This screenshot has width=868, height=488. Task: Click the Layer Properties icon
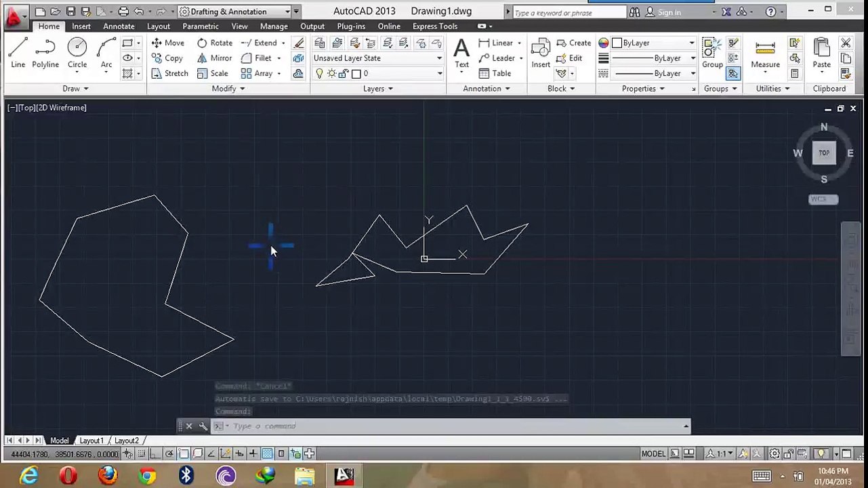[319, 43]
